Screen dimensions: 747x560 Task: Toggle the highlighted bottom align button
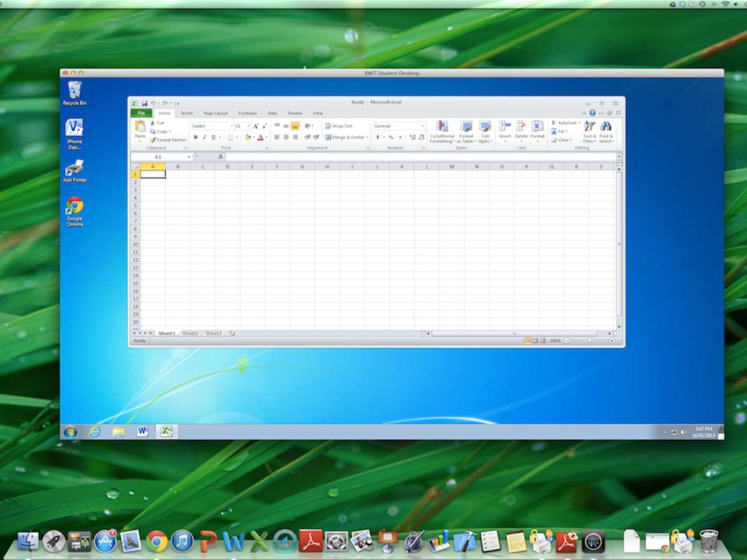(x=295, y=126)
